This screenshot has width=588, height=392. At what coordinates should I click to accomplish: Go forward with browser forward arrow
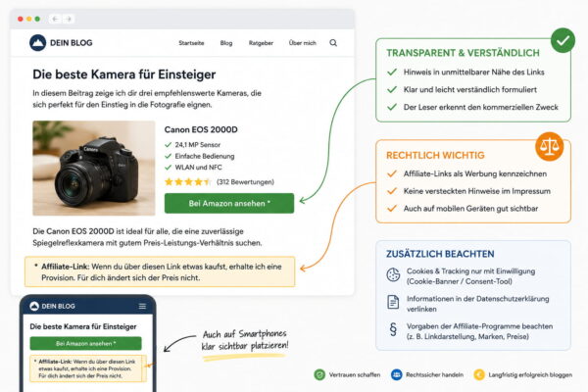(69, 19)
